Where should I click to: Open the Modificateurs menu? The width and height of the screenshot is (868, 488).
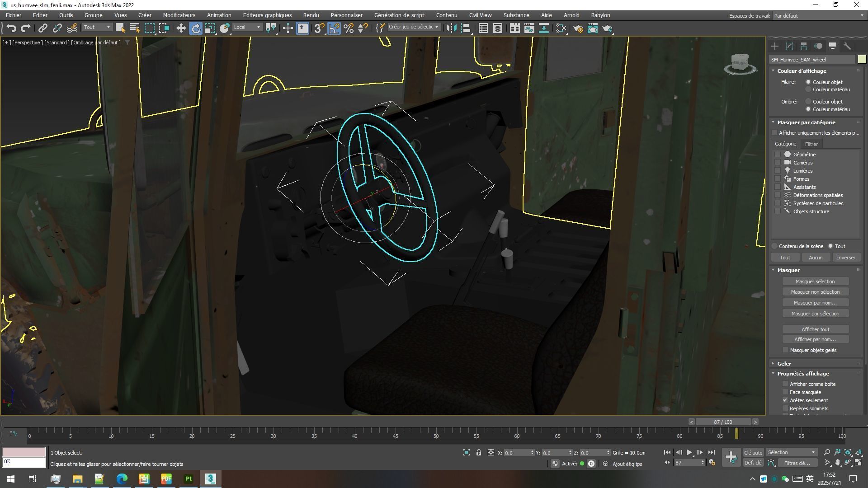click(179, 15)
